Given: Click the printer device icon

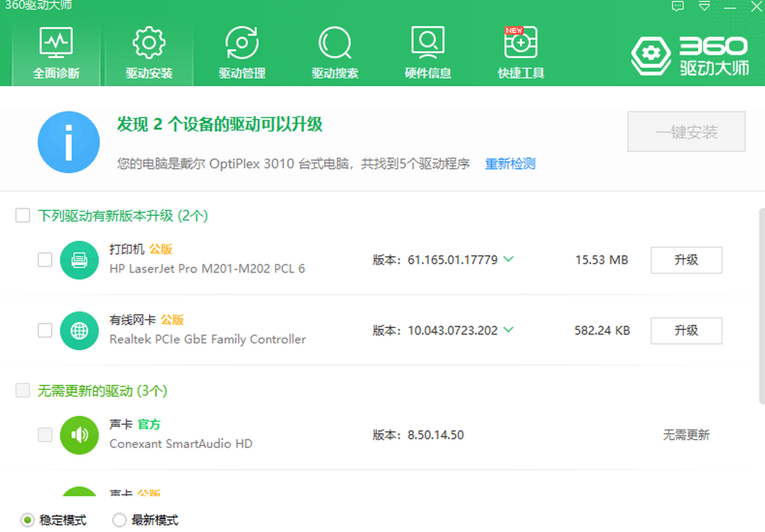Looking at the screenshot, I should pyautogui.click(x=79, y=260).
